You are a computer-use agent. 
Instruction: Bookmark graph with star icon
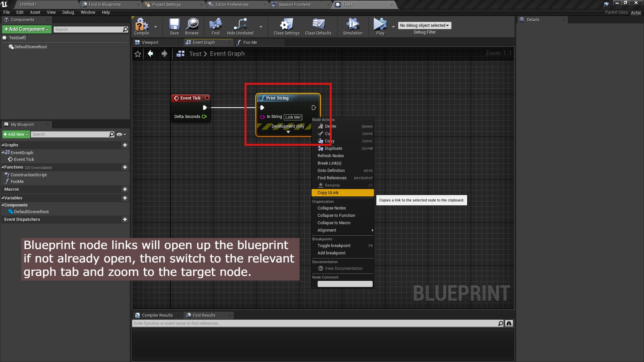coord(138,54)
